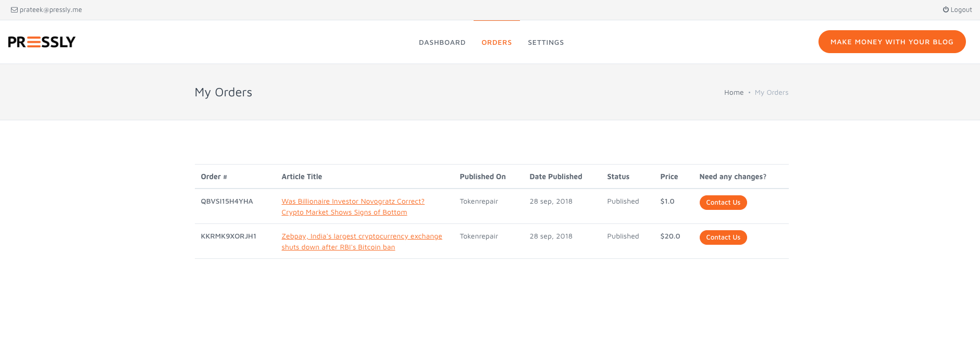The height and width of the screenshot is (363, 980).
Task: Open the Dashboard menu item
Action: click(x=442, y=42)
